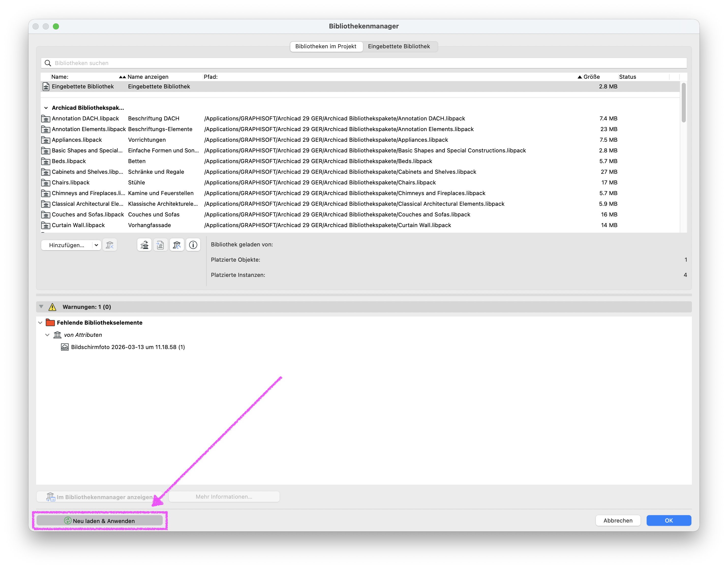Click the remove library icon beside Hinzufügen
This screenshot has width=728, height=569.
point(110,245)
